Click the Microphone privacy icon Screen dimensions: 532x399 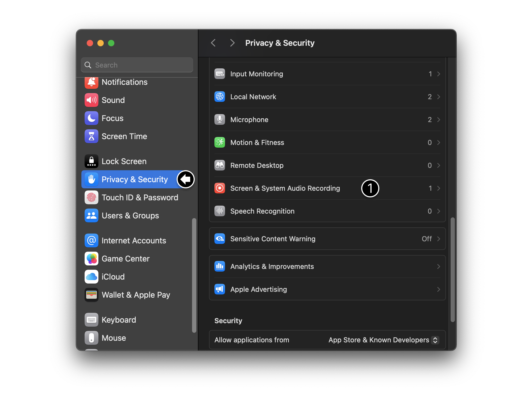pos(220,119)
